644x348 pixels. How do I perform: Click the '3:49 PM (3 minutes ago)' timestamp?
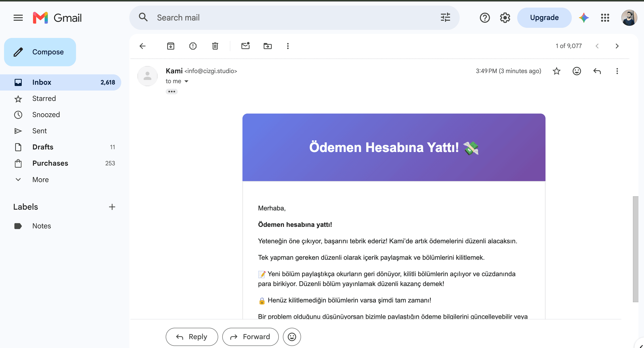pyautogui.click(x=508, y=71)
